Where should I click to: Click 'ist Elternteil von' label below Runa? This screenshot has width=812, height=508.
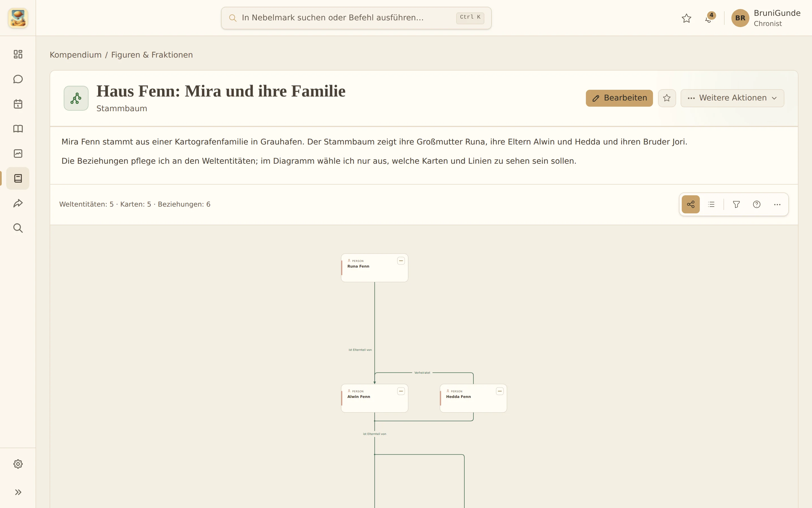point(360,350)
